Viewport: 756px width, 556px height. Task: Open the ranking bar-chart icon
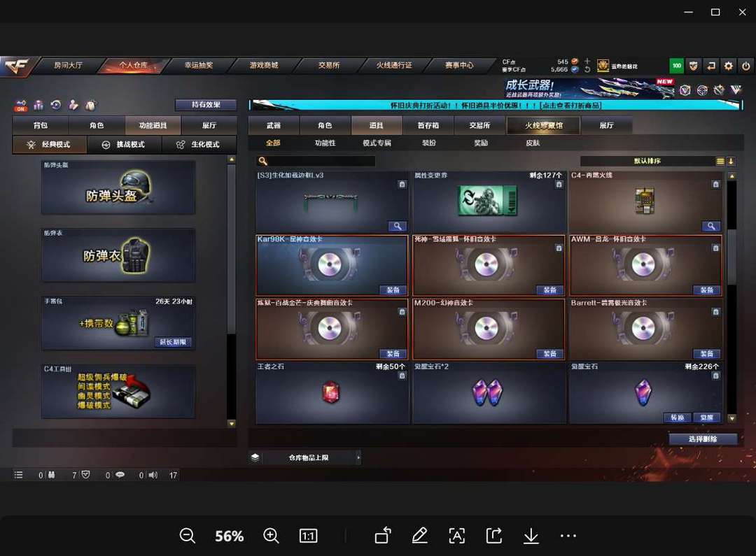(38, 104)
